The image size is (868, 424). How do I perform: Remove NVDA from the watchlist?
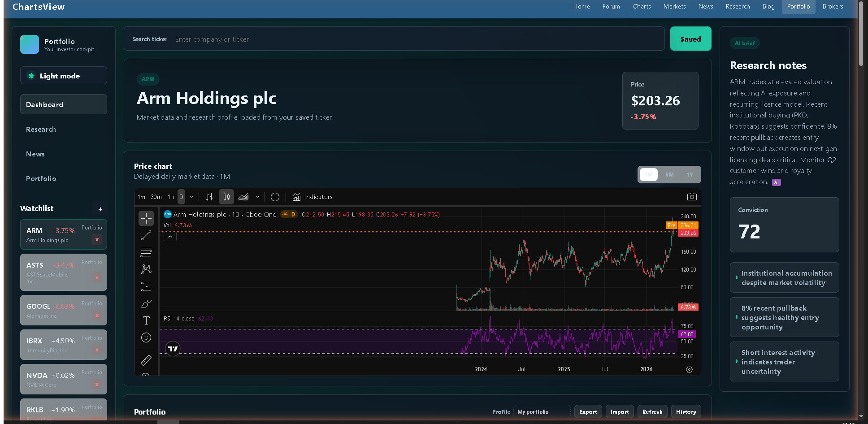click(97, 385)
